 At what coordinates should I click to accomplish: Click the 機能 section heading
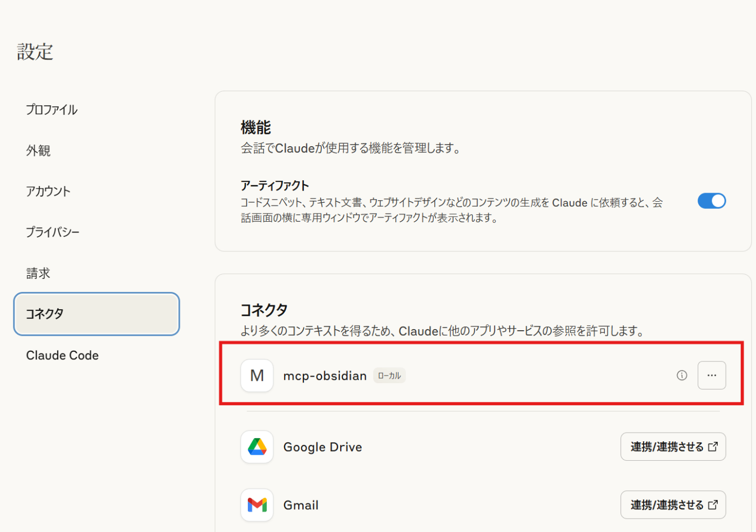click(x=256, y=127)
